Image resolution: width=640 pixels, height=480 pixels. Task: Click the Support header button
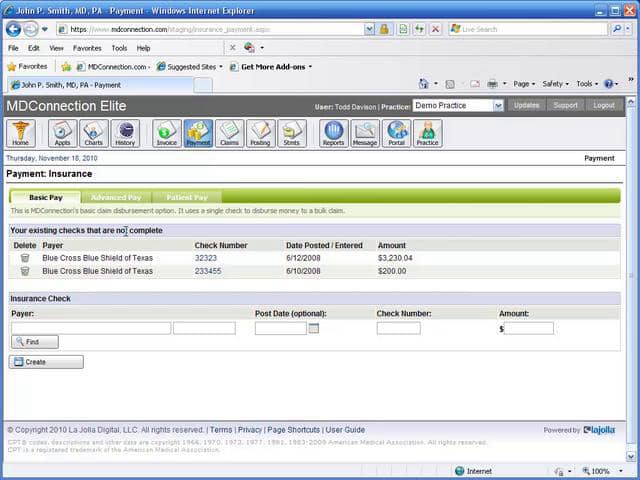click(x=565, y=105)
